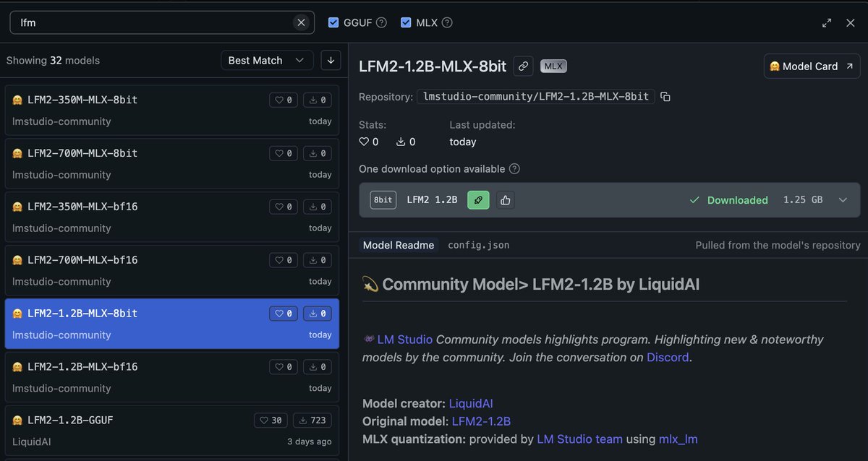868x461 pixels.
Task: Select the LFM2-350M-MLX-bf16 model row
Action: [x=172, y=217]
